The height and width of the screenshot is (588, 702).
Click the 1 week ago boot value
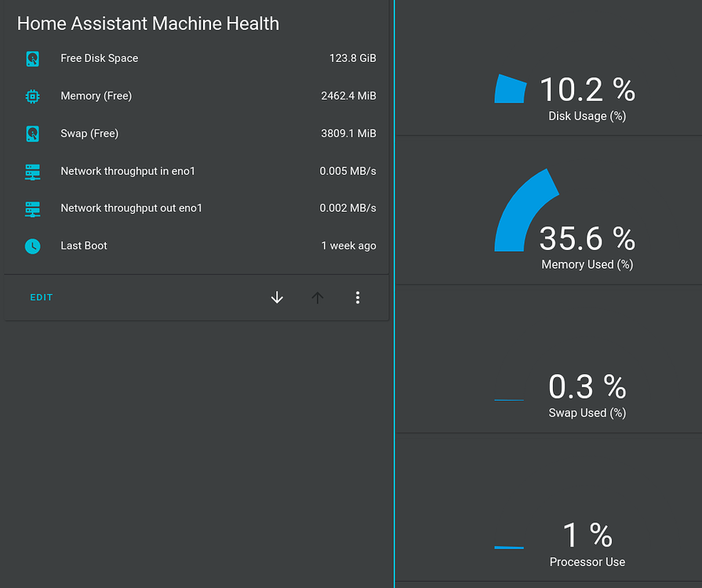tap(348, 245)
